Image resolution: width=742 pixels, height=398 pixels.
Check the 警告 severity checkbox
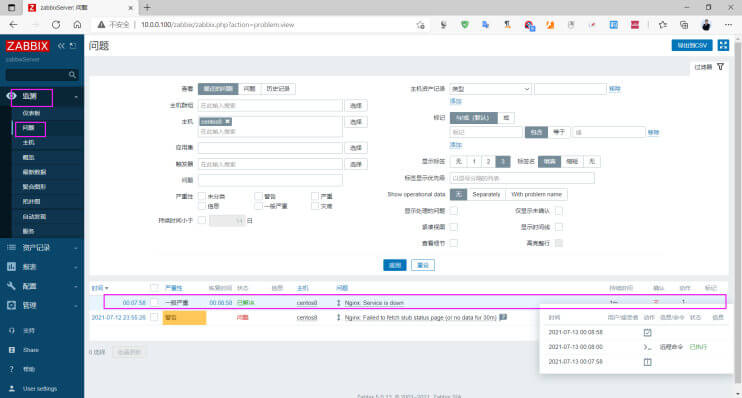click(258, 196)
